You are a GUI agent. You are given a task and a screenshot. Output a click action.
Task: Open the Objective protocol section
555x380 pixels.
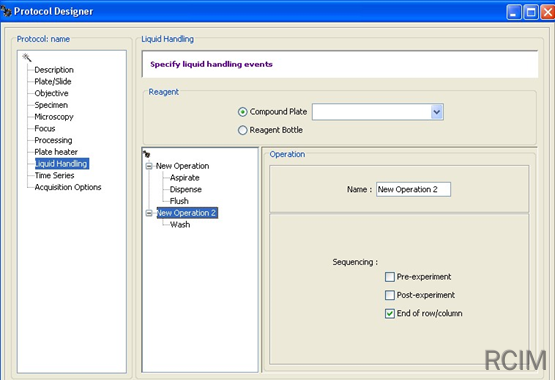[51, 93]
